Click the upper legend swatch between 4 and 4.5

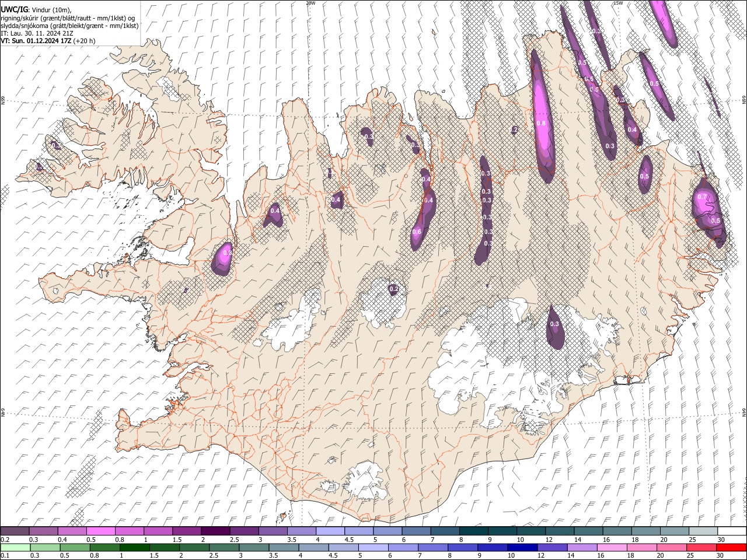(330, 531)
